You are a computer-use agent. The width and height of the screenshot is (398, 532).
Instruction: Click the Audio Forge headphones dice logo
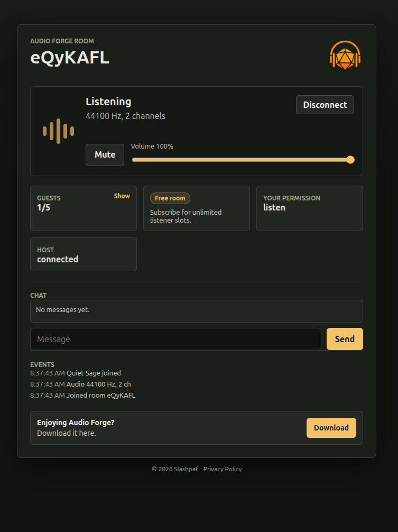click(x=345, y=55)
